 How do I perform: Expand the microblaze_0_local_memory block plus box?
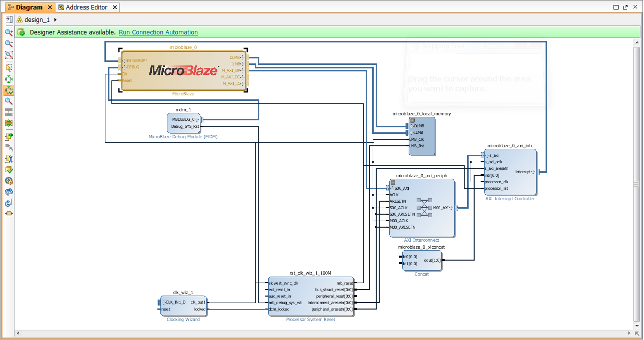click(413, 120)
